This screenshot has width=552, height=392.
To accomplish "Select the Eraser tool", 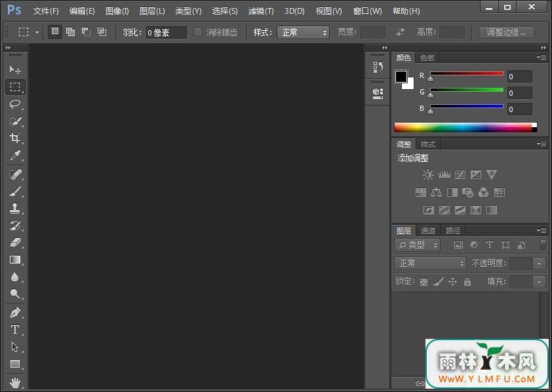I will coord(15,242).
